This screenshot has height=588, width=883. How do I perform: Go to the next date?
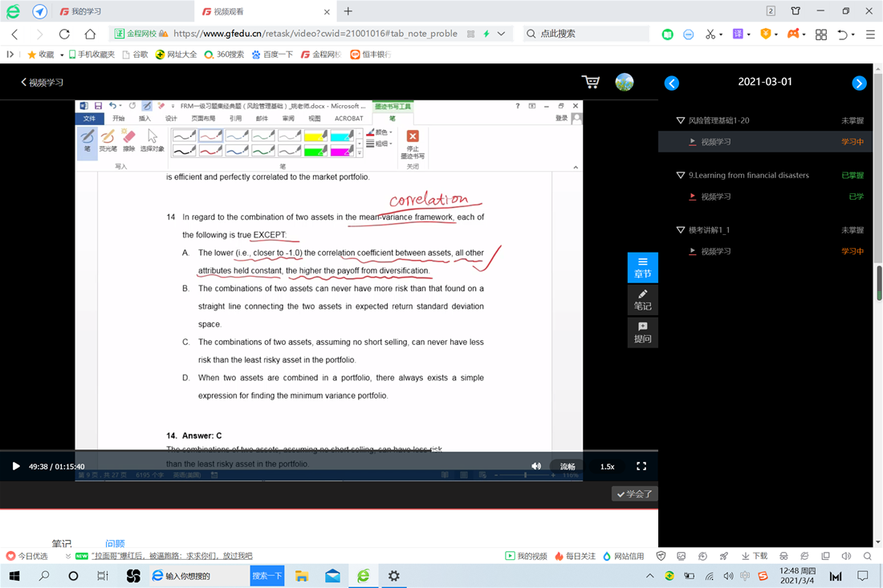click(859, 83)
